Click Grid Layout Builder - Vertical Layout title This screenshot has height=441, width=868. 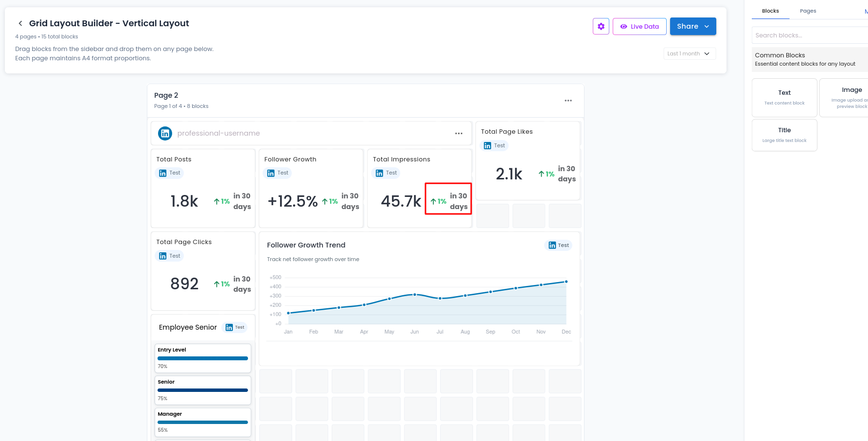(x=109, y=23)
